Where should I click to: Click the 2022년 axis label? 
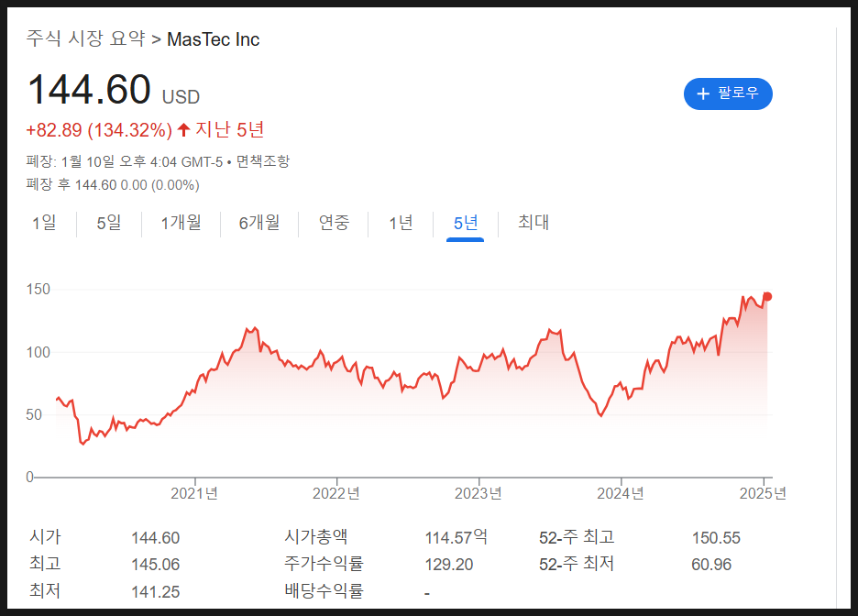pos(336,493)
